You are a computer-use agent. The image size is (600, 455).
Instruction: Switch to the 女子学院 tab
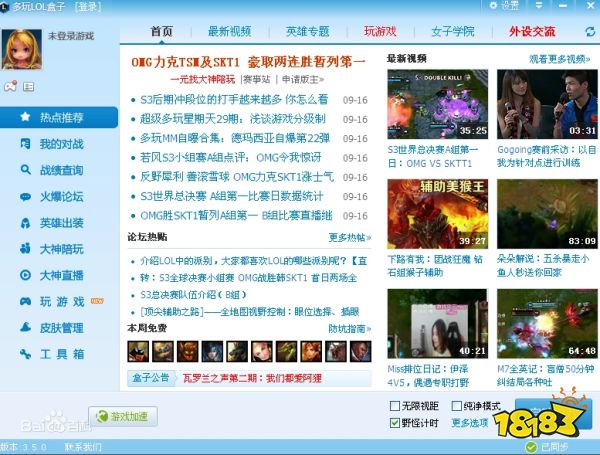coord(453,31)
